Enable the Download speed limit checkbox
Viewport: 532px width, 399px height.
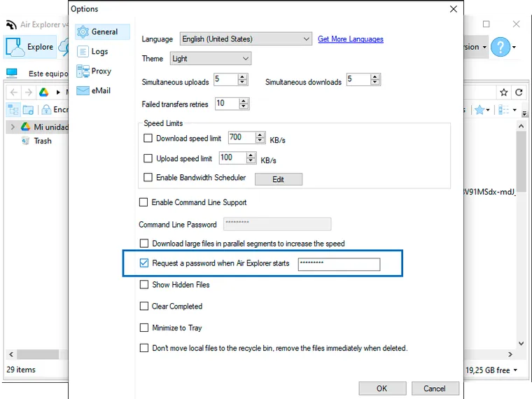coord(148,138)
